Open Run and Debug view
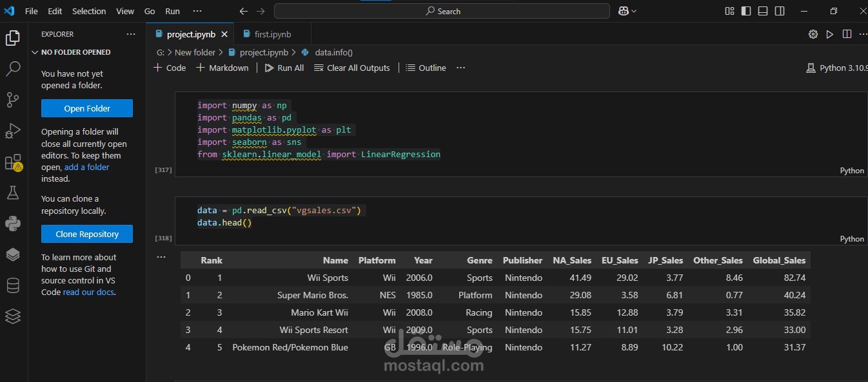The image size is (868, 382). point(13,131)
